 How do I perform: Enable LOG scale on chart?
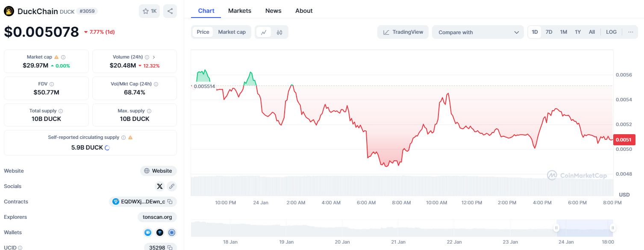(x=611, y=32)
